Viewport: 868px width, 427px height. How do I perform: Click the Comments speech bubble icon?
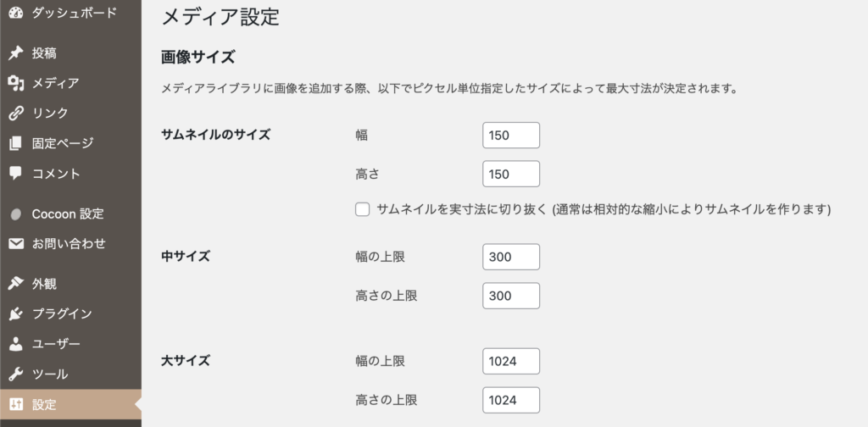15,173
